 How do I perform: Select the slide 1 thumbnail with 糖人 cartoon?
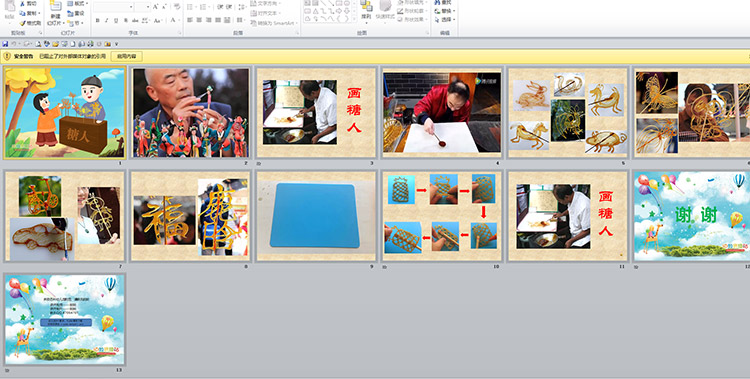click(x=65, y=113)
